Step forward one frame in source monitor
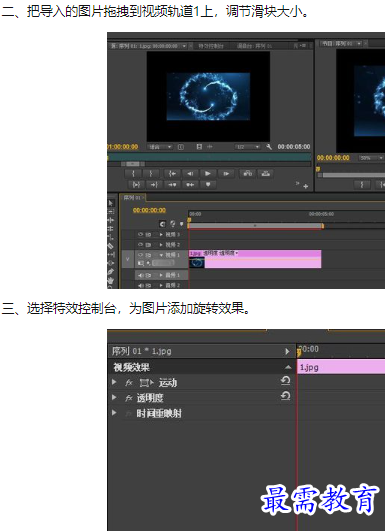Image resolution: width=385 pixels, height=531 pixels. click(x=226, y=174)
